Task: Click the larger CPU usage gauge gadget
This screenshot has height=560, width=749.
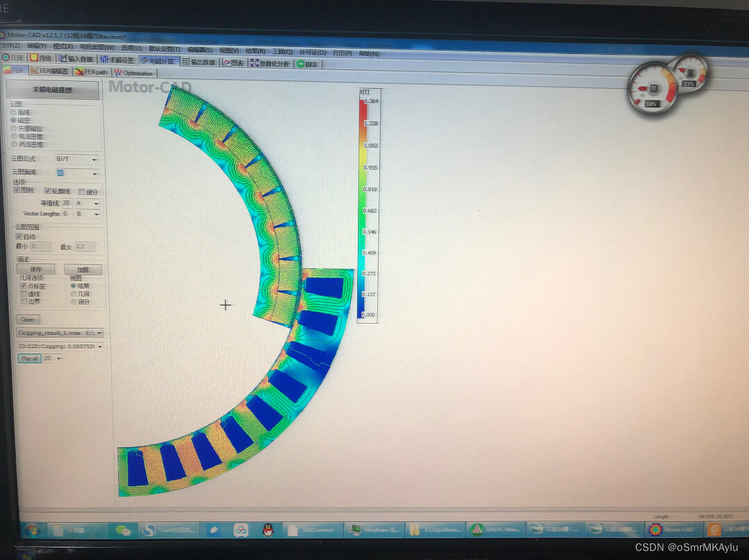Action: [653, 89]
